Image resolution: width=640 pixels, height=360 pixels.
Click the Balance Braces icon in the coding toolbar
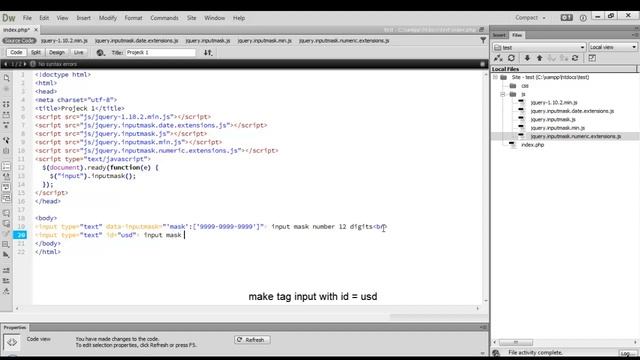click(x=6, y=151)
